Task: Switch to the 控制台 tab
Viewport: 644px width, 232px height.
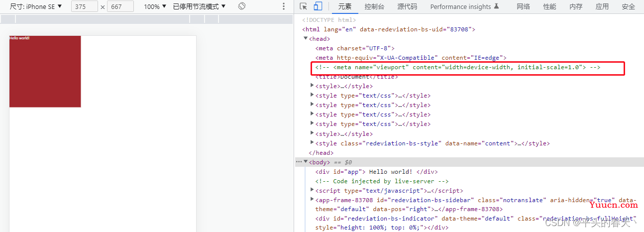Action: (x=374, y=6)
